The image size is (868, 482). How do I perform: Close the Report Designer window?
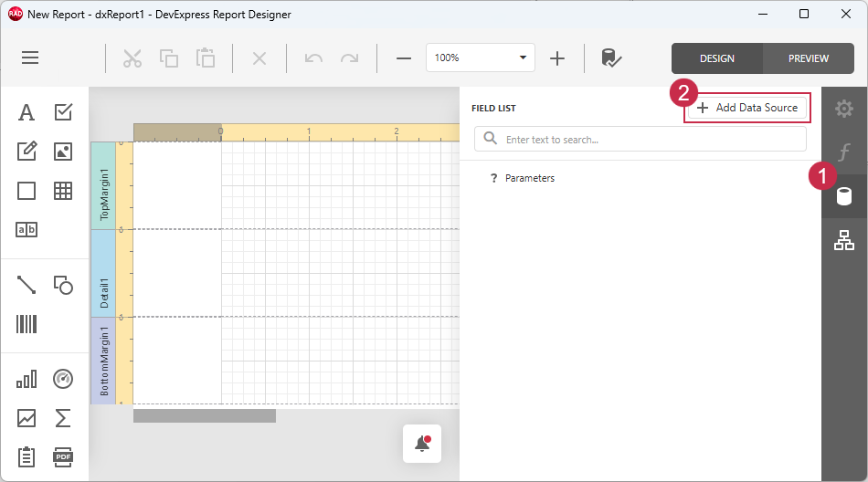coord(846,14)
